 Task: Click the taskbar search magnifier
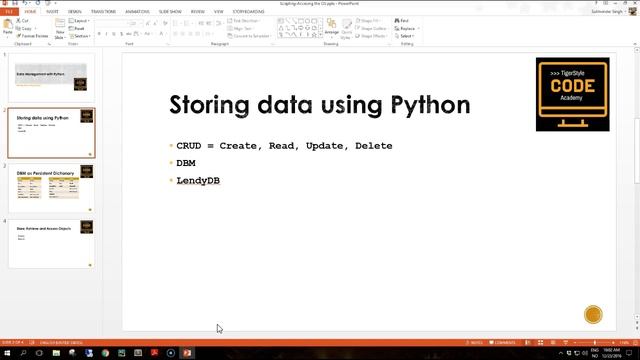(23, 353)
